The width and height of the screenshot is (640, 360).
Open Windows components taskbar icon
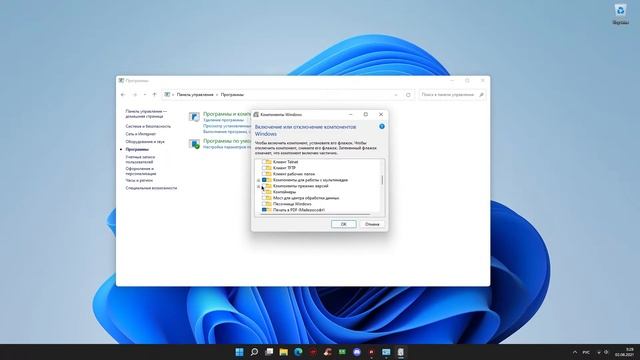click(x=401, y=352)
